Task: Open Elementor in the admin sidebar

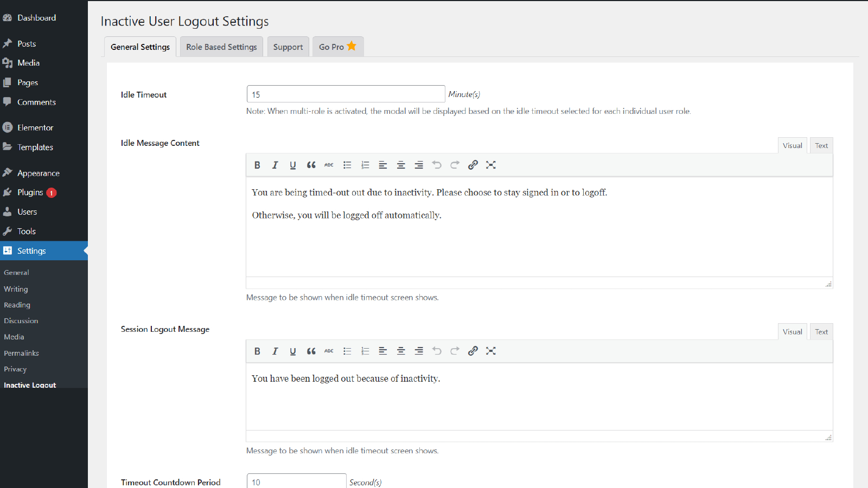Action: [44, 127]
